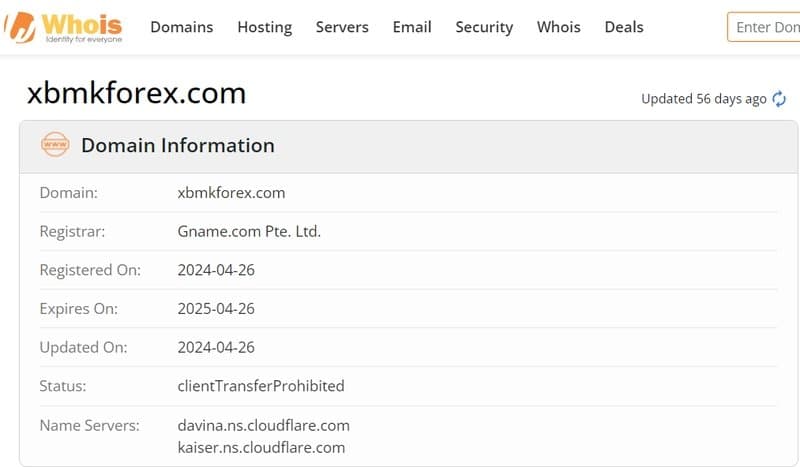Go to the Email menu
800x467 pixels.
(x=412, y=27)
